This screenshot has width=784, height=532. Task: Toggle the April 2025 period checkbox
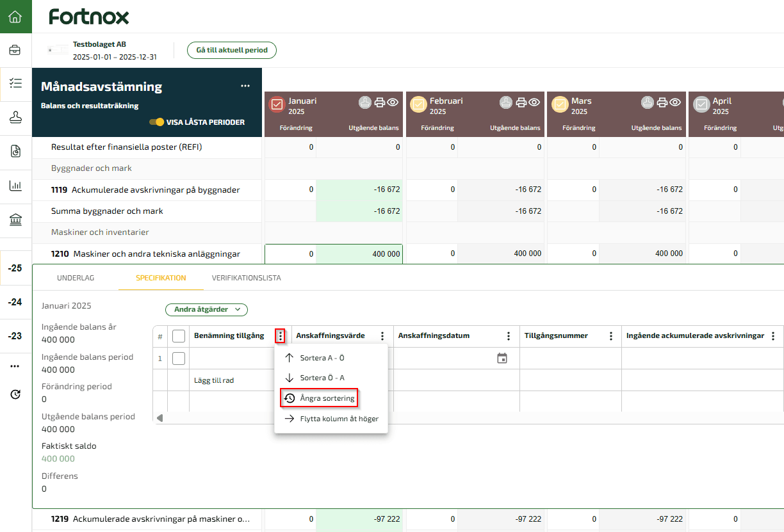point(701,104)
